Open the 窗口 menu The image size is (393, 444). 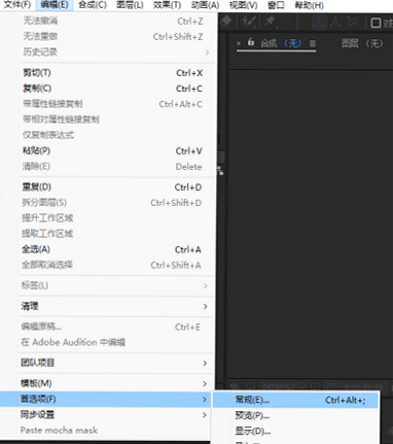[x=276, y=5]
